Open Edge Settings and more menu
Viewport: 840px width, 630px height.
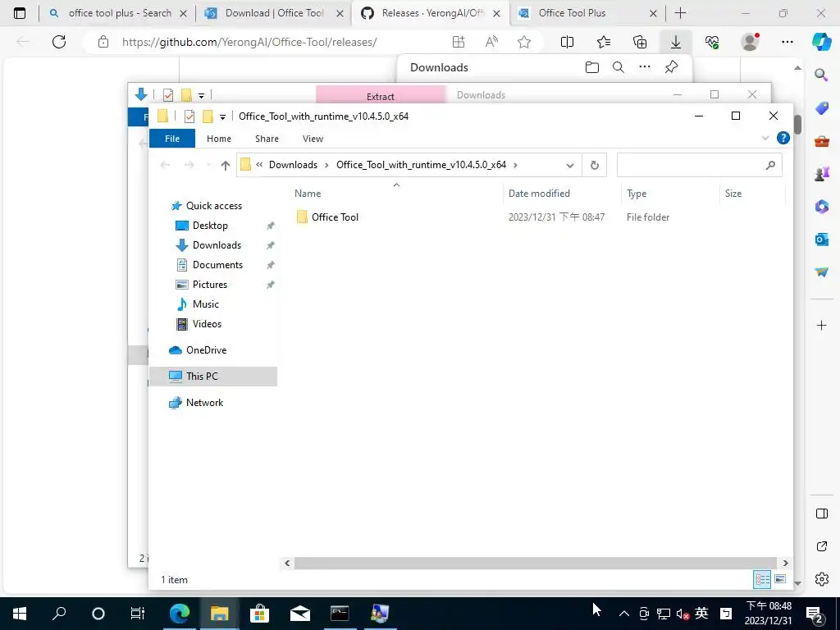[787, 42]
